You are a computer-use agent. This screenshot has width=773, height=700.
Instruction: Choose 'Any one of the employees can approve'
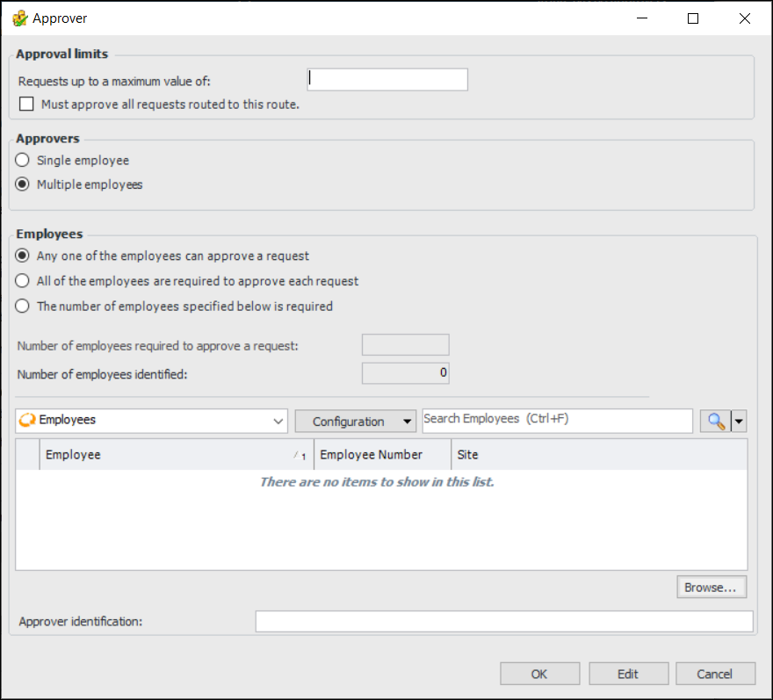22,256
